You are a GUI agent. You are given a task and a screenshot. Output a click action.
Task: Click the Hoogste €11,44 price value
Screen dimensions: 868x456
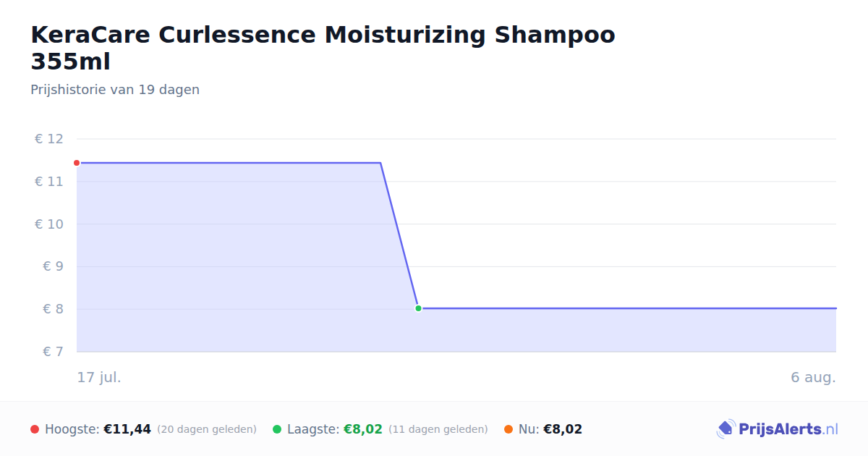pyautogui.click(x=127, y=429)
